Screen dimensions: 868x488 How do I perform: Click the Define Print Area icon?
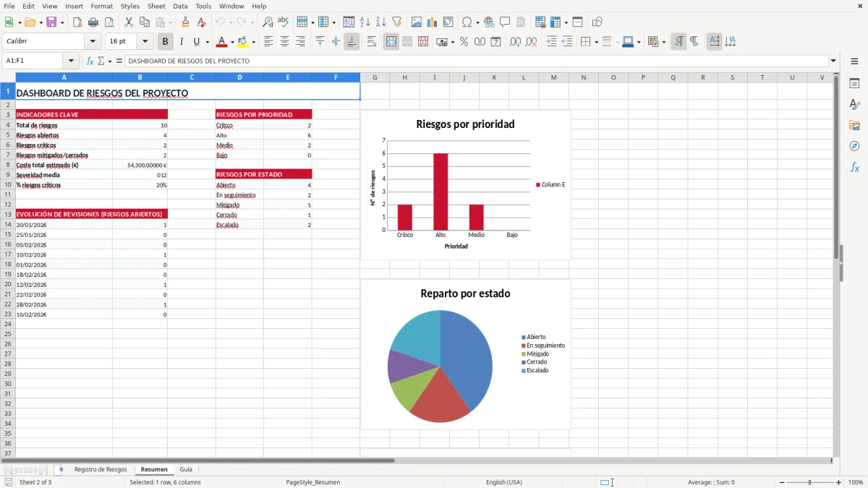(540, 22)
